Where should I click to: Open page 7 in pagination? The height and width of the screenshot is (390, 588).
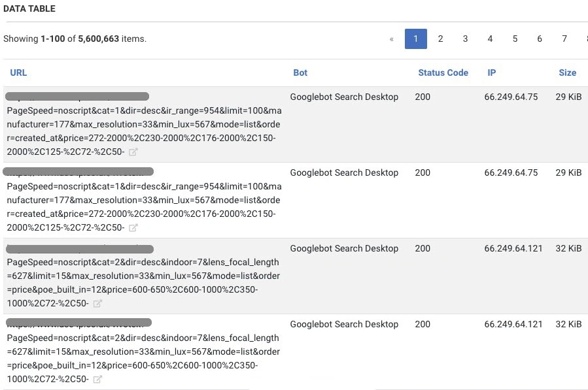564,39
